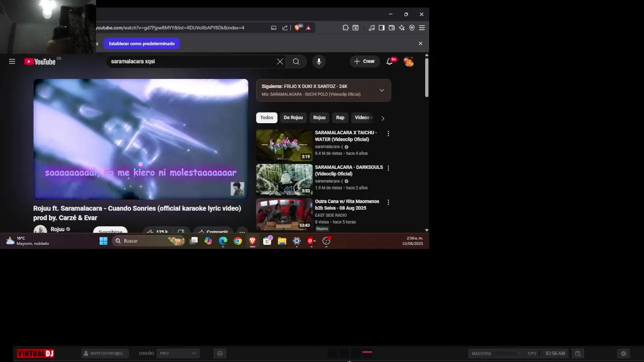
Task: Open browser extensions puzzle icon
Action: pyautogui.click(x=345, y=28)
